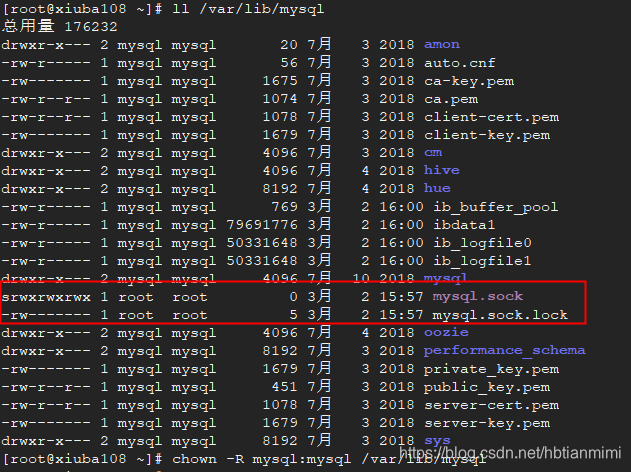The height and width of the screenshot is (472, 631).
Task: Select the ca-key.pem file name
Action: click(x=469, y=81)
